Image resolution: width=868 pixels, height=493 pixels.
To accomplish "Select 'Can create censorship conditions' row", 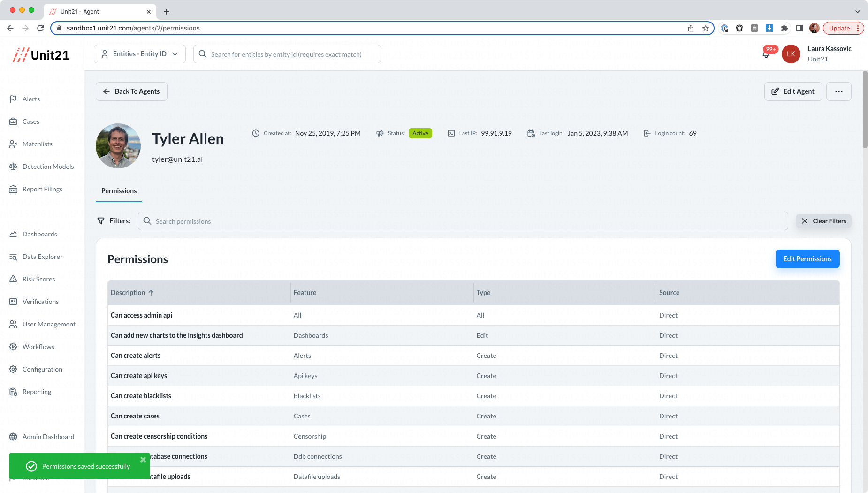I will [x=473, y=436].
